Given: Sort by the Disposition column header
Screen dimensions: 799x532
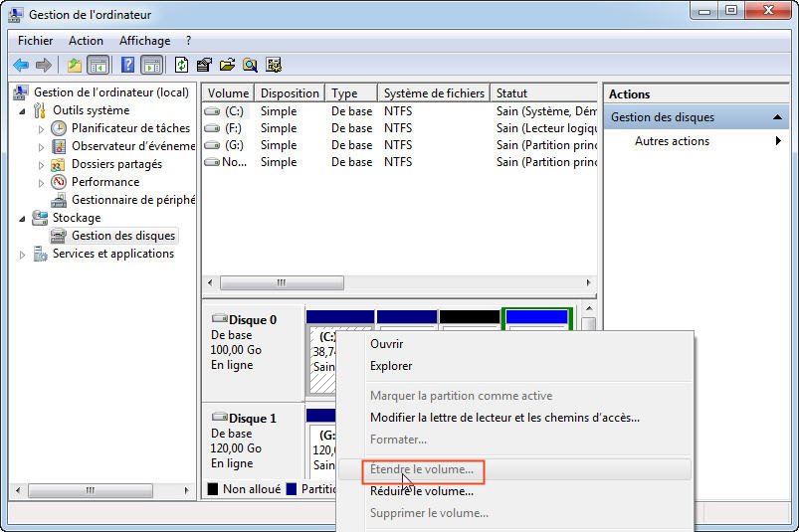Looking at the screenshot, I should click(290, 93).
